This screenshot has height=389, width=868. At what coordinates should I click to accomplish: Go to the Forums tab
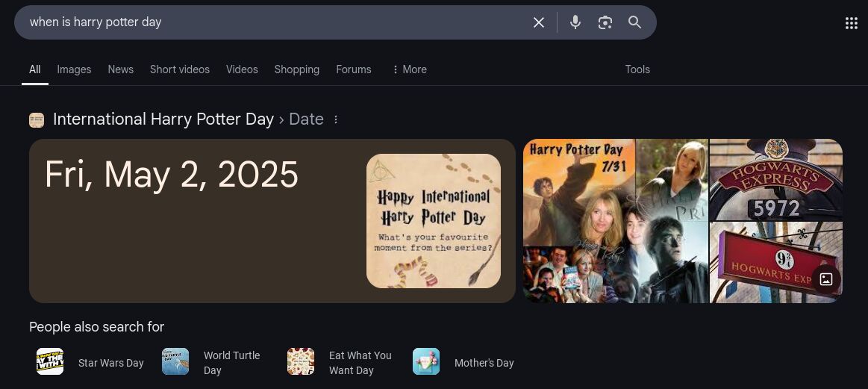click(x=354, y=70)
